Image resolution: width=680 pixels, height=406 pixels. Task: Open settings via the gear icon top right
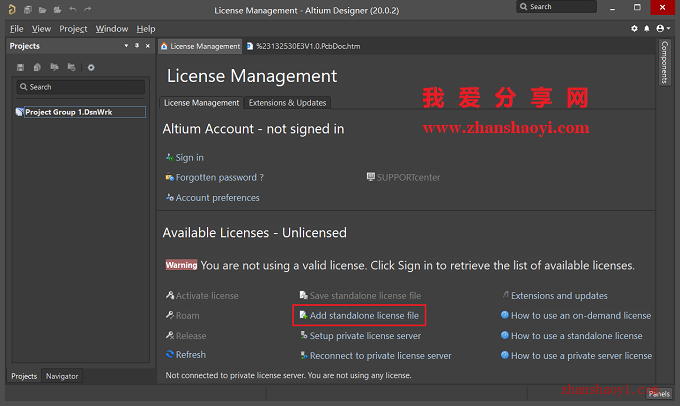tap(634, 29)
